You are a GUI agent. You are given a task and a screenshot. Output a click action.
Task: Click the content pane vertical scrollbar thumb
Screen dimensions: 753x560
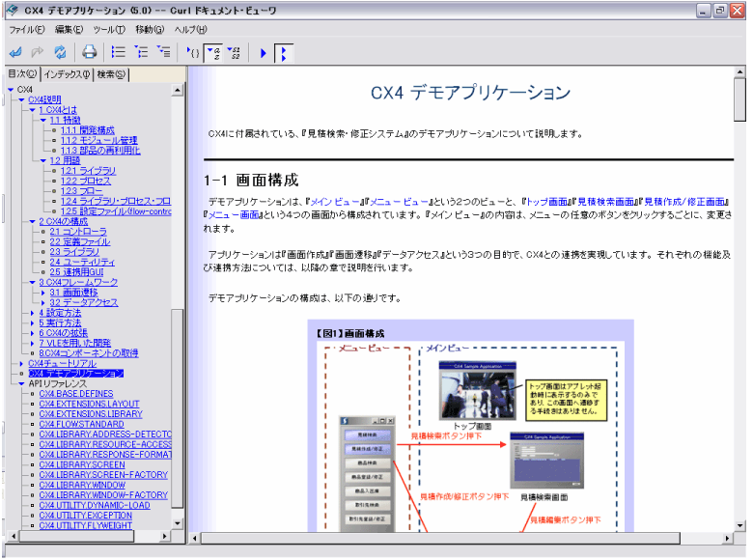[739, 99]
